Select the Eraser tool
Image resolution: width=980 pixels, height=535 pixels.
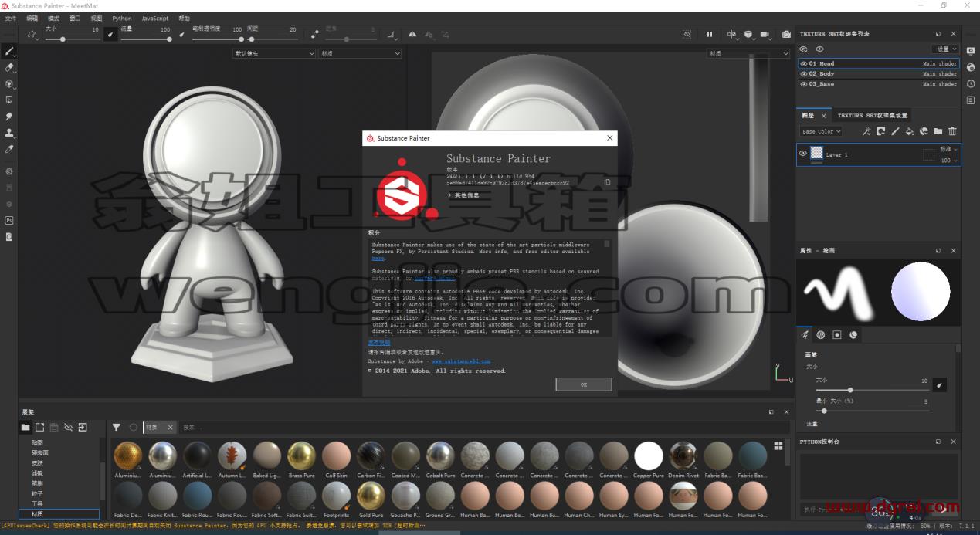coord(9,68)
